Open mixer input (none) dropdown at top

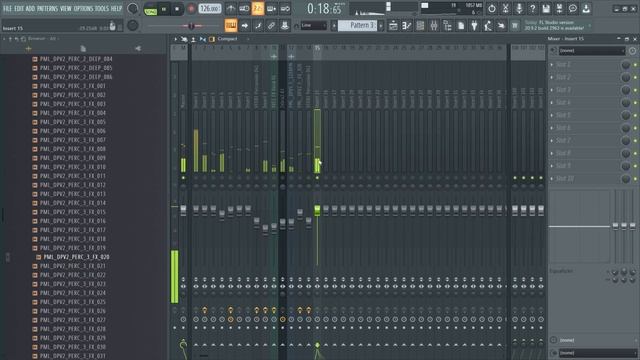tap(591, 51)
